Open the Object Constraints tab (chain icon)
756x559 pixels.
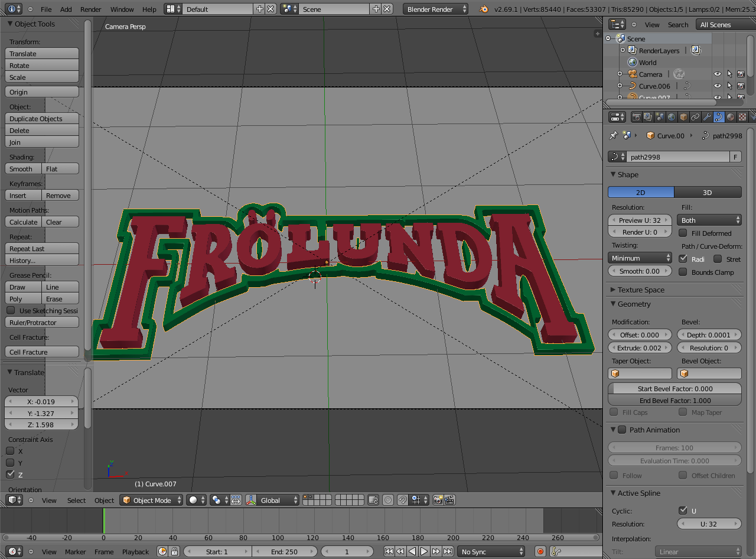(x=695, y=117)
